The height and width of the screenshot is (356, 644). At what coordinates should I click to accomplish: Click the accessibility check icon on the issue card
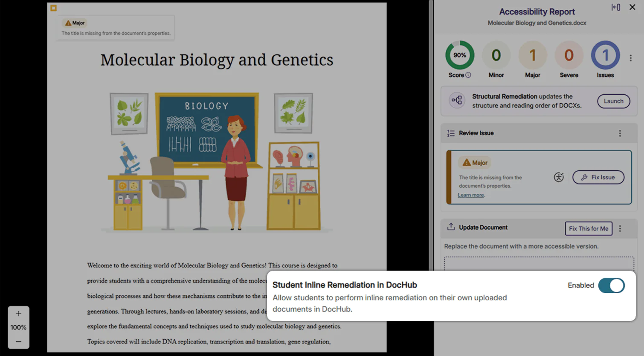pos(559,177)
